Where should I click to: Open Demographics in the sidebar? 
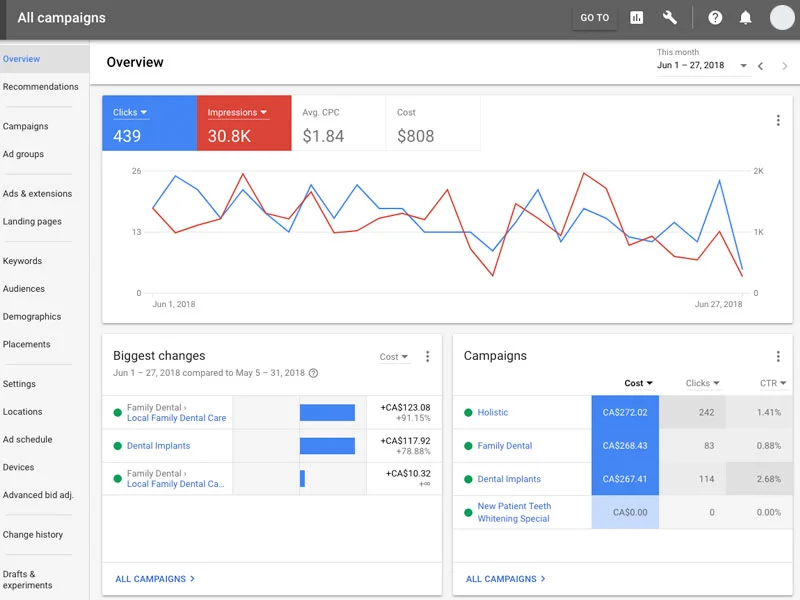[x=32, y=317]
